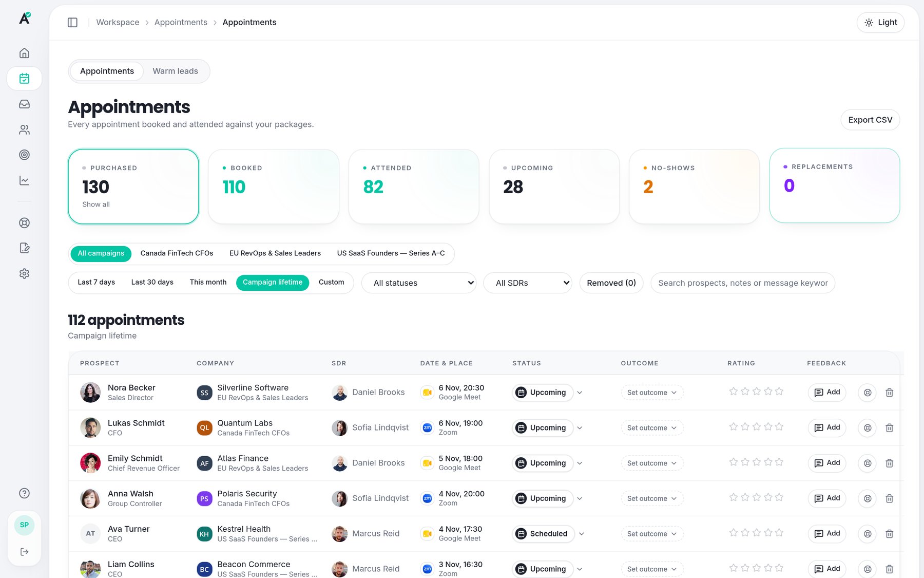
Task: Delete Emily Schmidt's appointment with trash icon
Action: coord(890,463)
